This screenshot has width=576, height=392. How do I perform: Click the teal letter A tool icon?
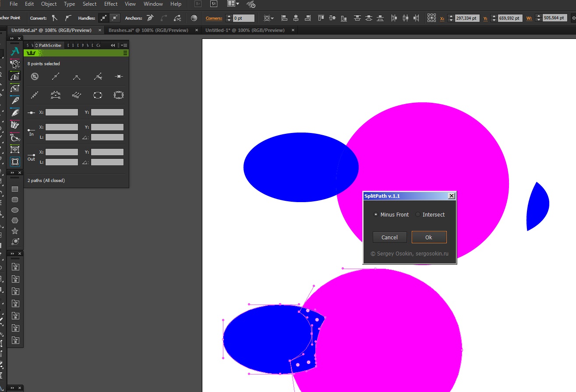(15, 52)
